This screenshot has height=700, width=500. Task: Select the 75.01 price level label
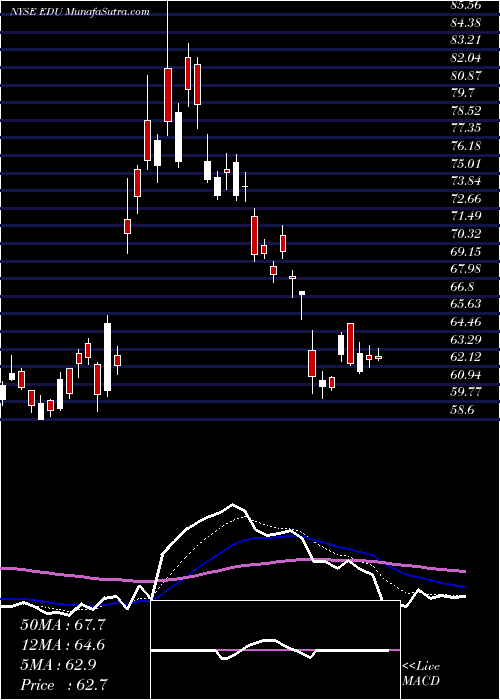point(467,163)
